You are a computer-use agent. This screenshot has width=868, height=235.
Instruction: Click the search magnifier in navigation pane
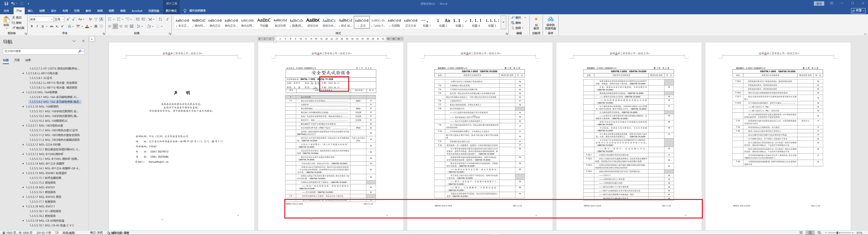point(80,51)
